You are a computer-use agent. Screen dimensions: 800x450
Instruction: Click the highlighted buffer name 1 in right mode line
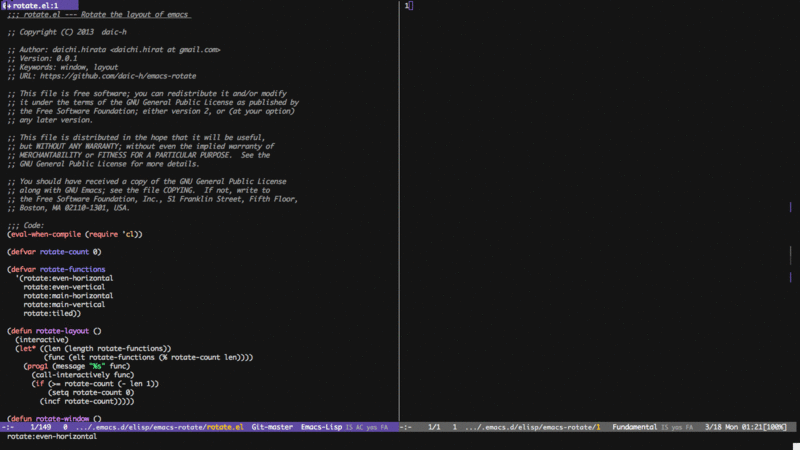(598, 427)
